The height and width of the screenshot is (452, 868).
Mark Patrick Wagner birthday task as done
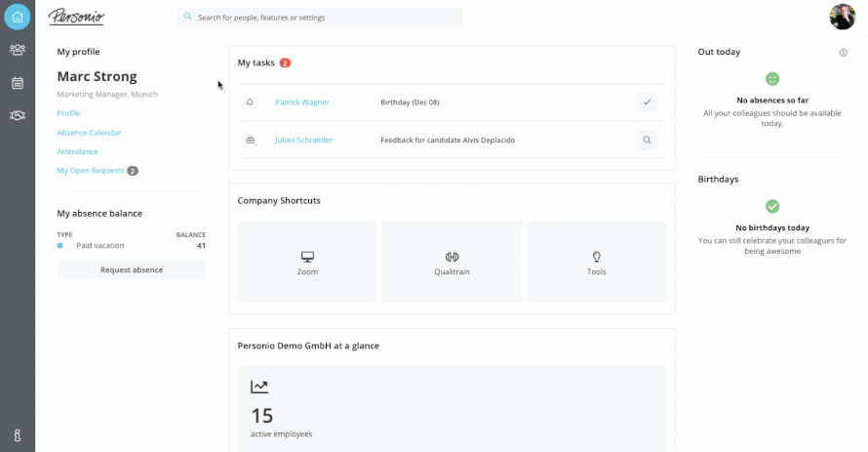point(647,102)
